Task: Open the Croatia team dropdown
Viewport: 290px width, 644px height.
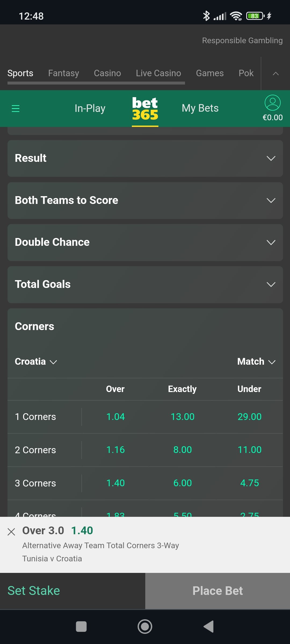Action: pos(36,362)
